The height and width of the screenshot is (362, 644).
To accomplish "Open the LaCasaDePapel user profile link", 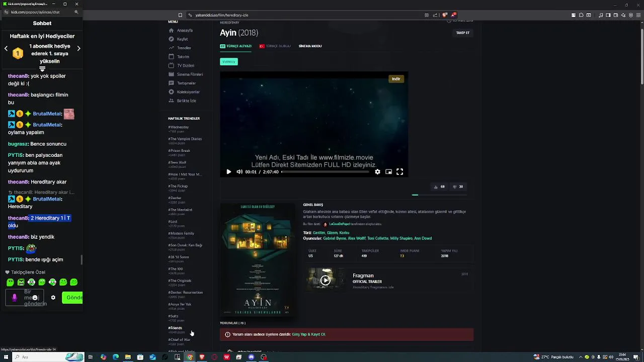I will 340,224.
